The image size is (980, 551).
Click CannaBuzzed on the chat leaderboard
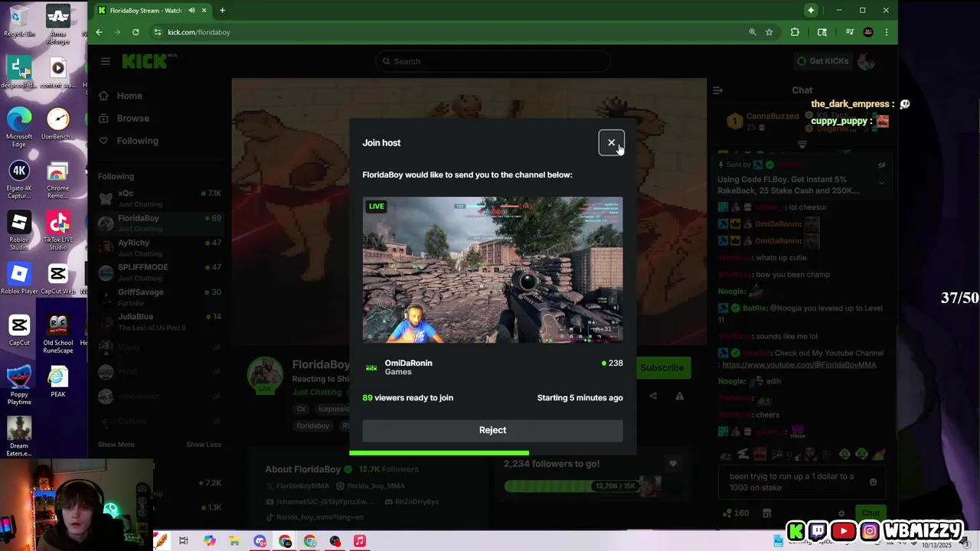[x=772, y=116]
